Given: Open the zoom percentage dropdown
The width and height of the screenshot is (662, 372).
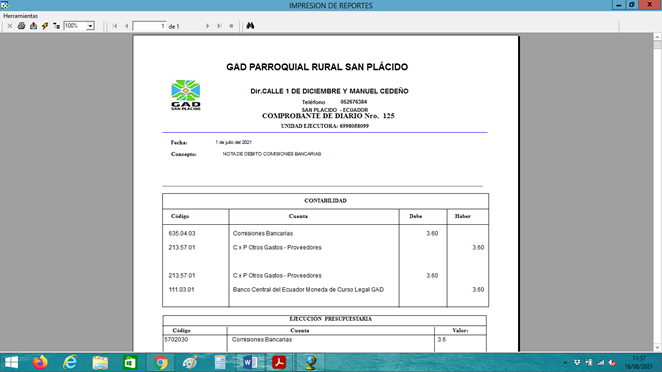Looking at the screenshot, I should coord(90,26).
